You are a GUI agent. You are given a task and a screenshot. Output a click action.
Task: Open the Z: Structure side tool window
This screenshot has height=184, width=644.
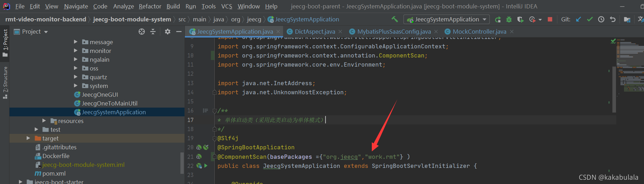tap(5, 82)
